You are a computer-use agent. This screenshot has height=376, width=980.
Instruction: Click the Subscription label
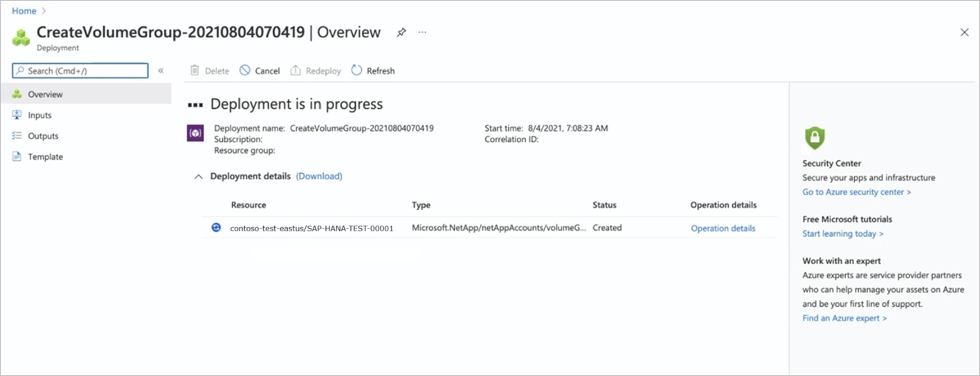tap(238, 139)
